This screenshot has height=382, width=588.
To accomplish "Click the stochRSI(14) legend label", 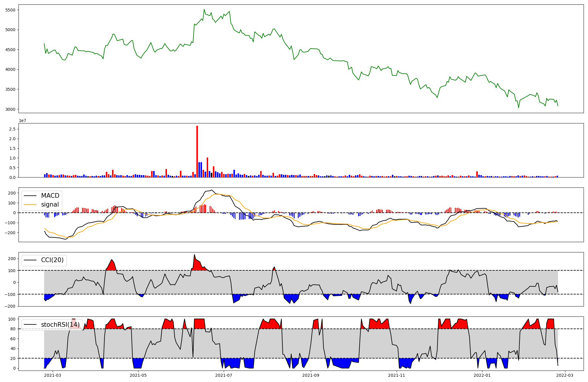I will (x=60, y=325).
